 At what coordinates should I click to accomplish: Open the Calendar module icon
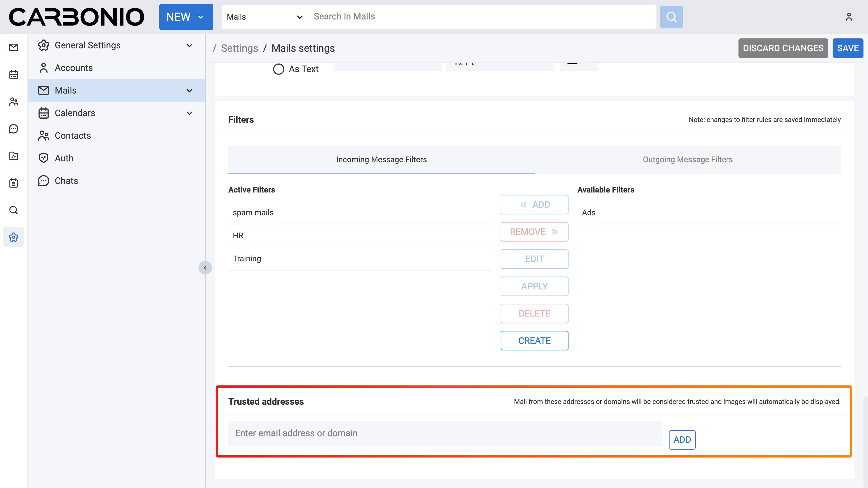[14, 75]
